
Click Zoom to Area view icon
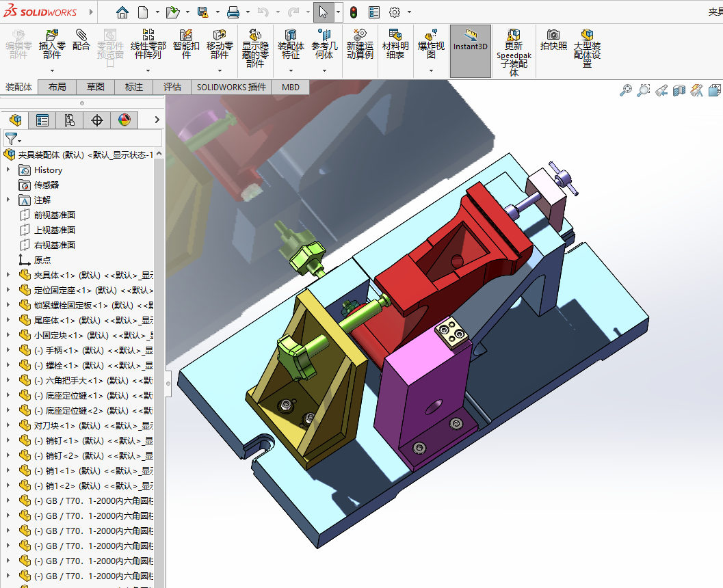(x=643, y=90)
